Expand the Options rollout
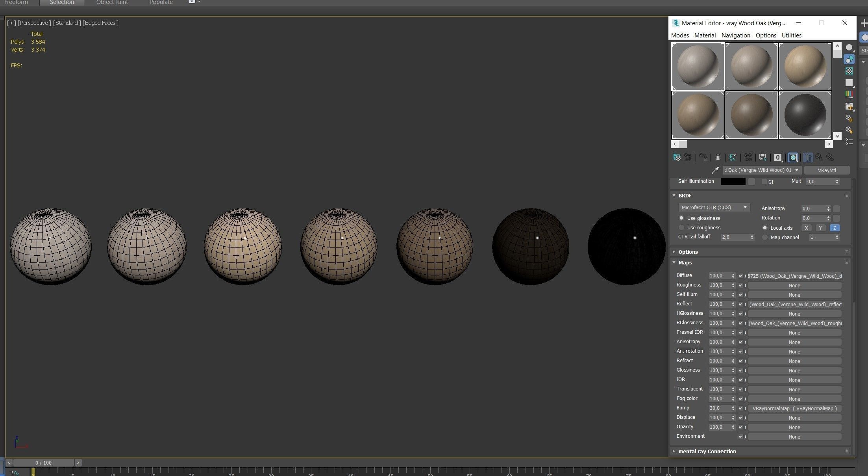 688,252
